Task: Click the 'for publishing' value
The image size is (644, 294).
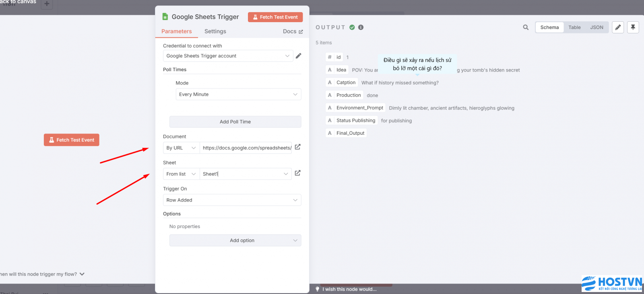Action: tap(396, 121)
